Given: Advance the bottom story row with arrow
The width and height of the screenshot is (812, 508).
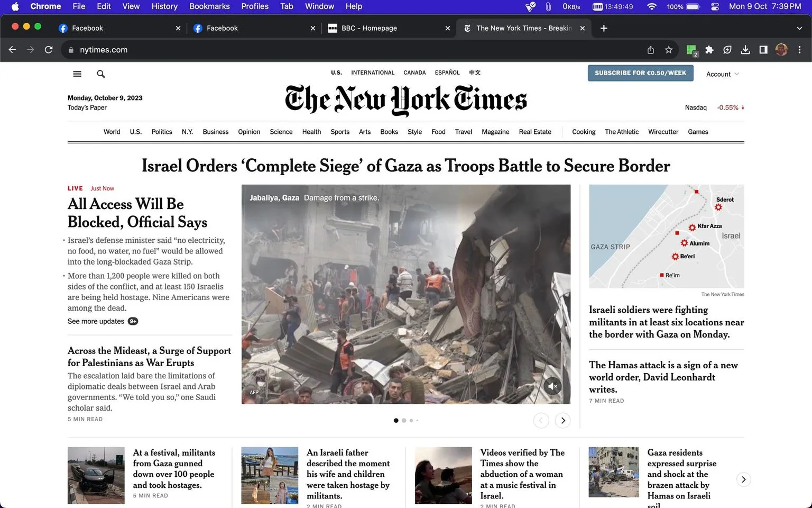Looking at the screenshot, I should 743,479.
